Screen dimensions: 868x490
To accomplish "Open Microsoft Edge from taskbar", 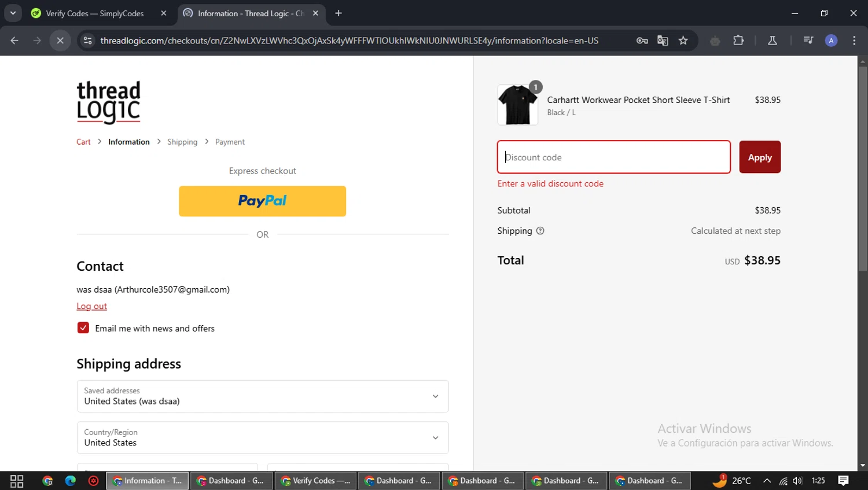I will 71,481.
